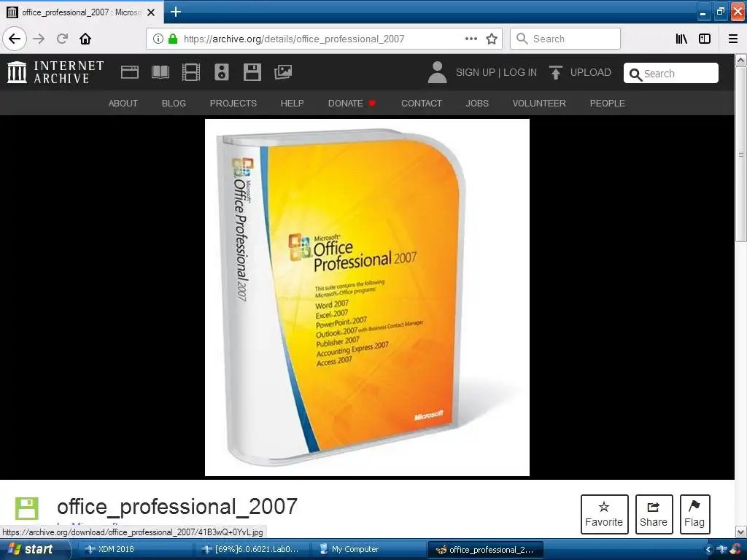Open the Images picture icon
The height and width of the screenshot is (560, 747).
point(283,72)
